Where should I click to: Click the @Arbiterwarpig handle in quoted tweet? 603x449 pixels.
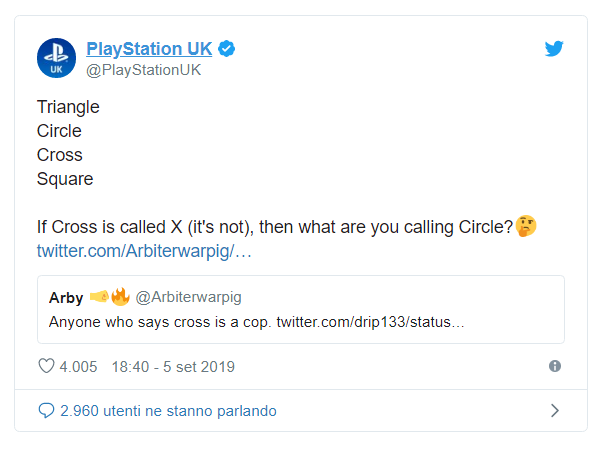click(x=188, y=297)
